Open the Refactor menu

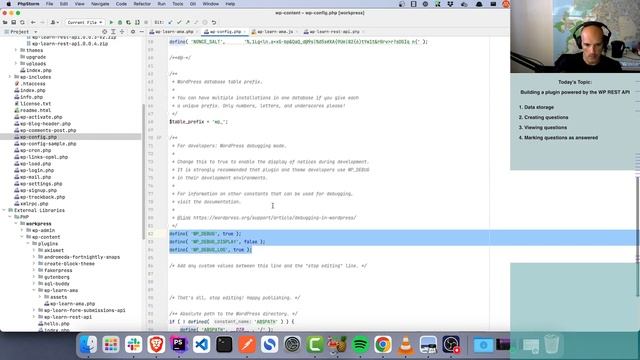[x=142, y=4]
